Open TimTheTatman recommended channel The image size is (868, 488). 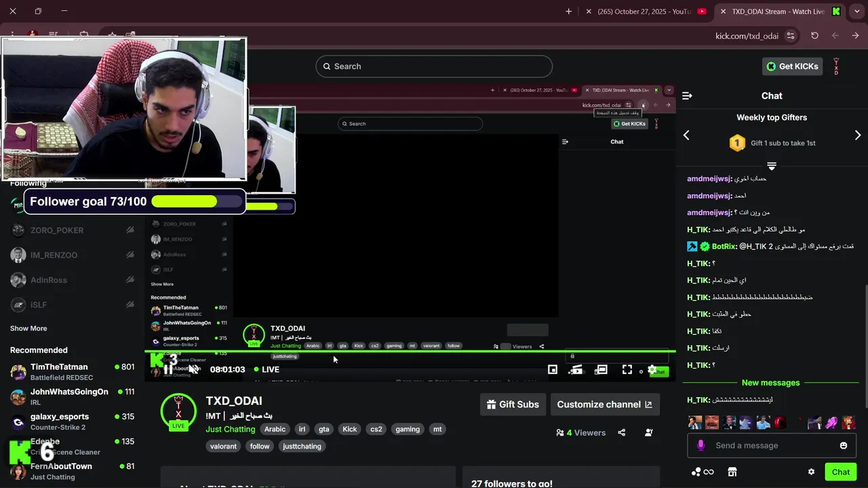coord(72,372)
